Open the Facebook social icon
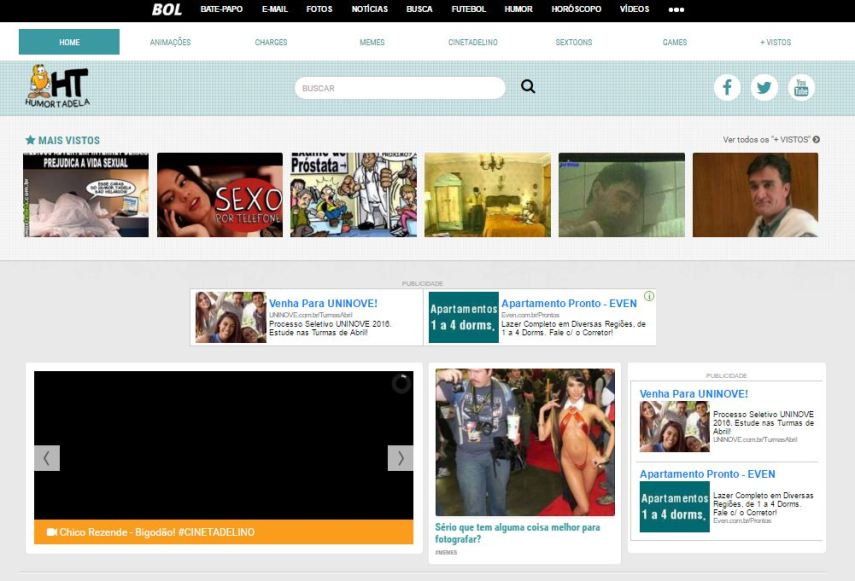 click(727, 88)
